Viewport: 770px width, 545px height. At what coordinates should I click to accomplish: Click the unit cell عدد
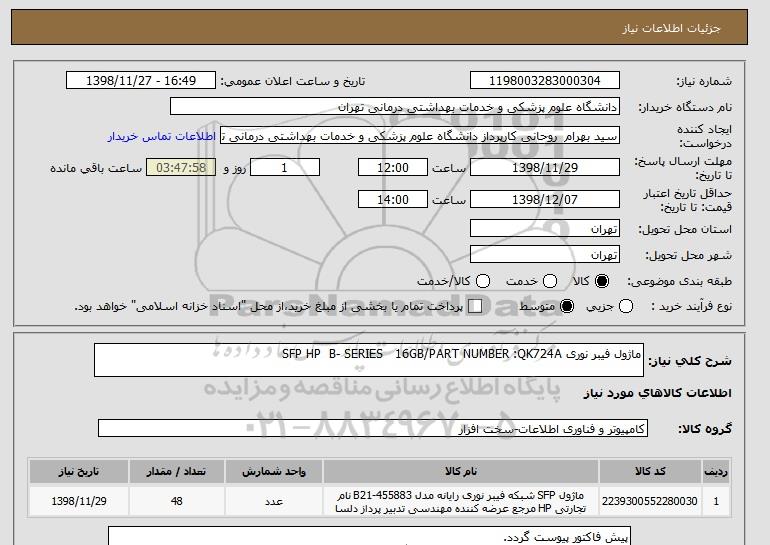(274, 501)
